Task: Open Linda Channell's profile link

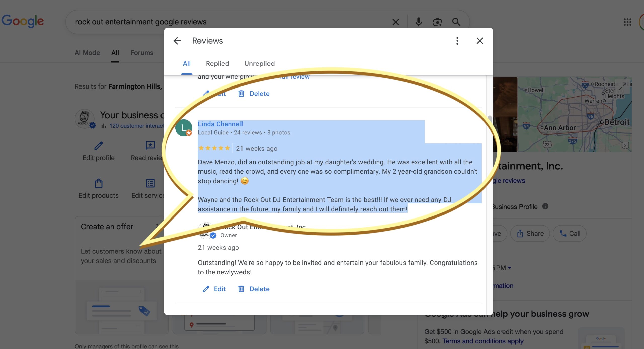Action: (x=220, y=124)
